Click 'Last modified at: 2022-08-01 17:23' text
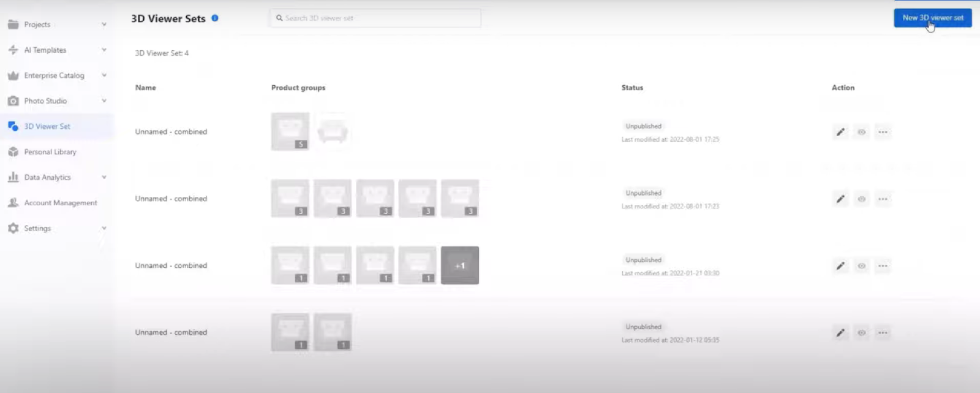Screen dimensions: 980x393 (x=670, y=207)
